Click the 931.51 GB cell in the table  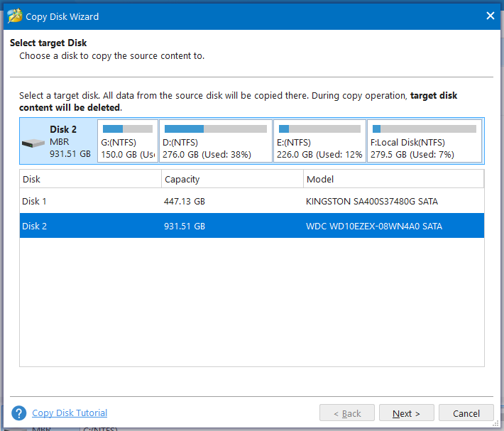184,227
